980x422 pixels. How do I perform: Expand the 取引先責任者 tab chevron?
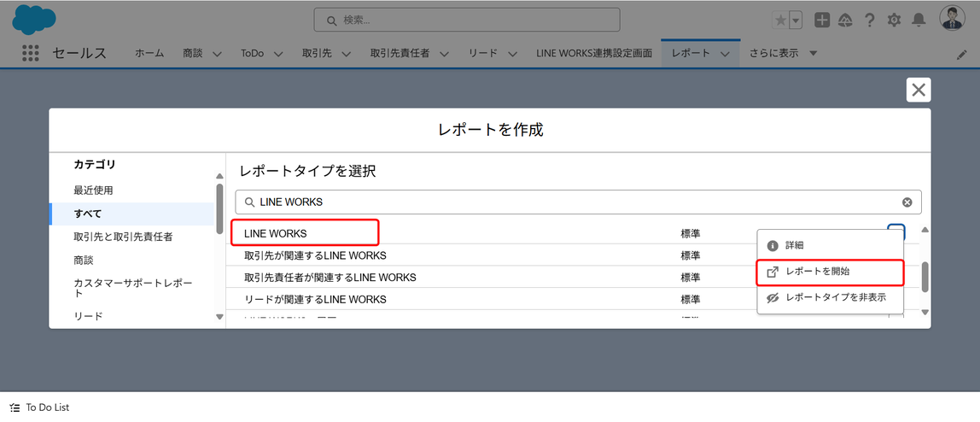[444, 54]
